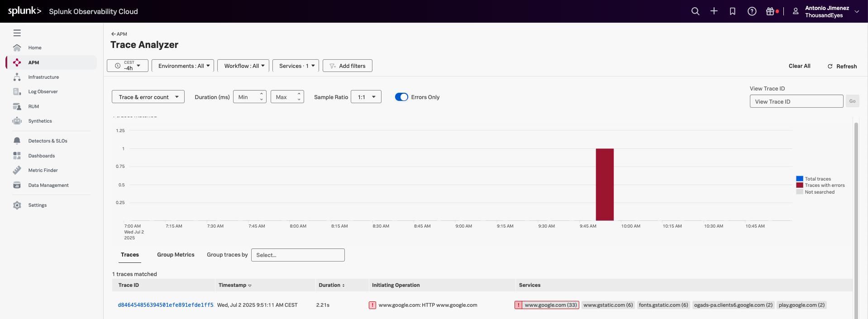
Task: Click the Dashboards icon in sidebar
Action: point(17,156)
